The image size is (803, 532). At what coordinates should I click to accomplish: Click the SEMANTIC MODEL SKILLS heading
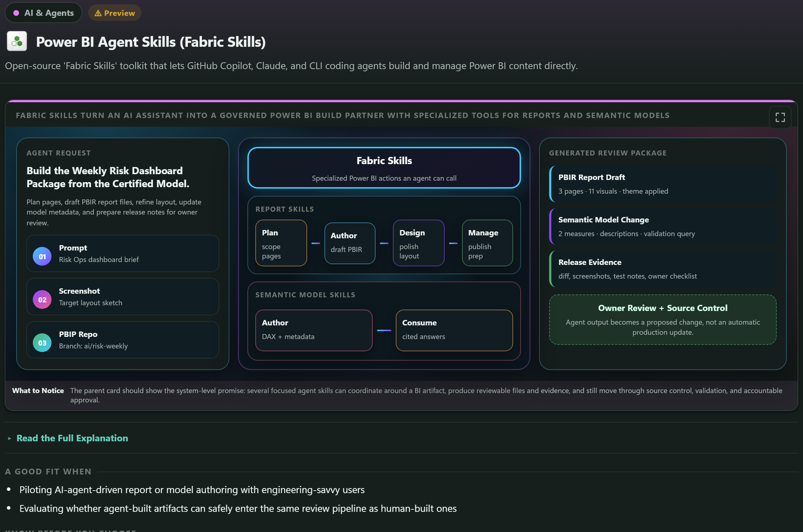pyautogui.click(x=305, y=295)
